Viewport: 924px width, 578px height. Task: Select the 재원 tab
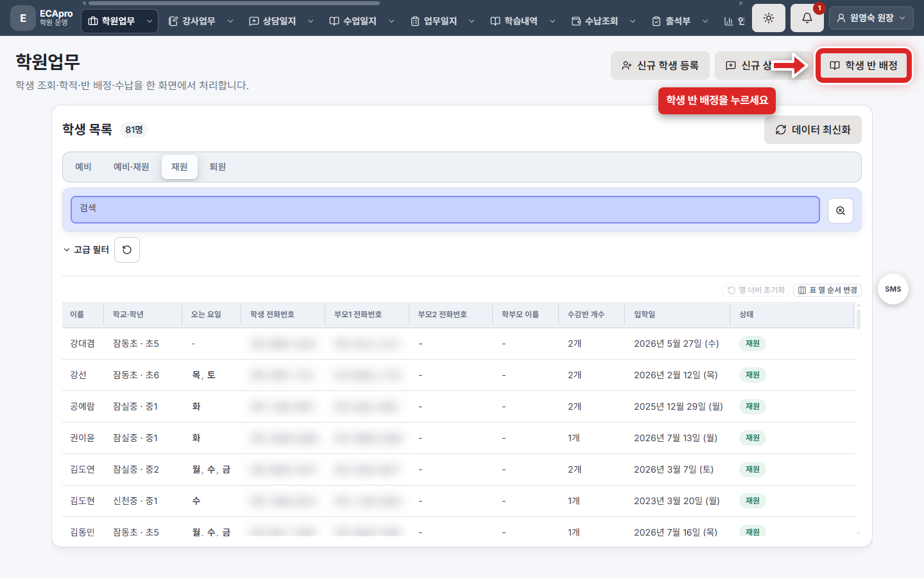180,167
